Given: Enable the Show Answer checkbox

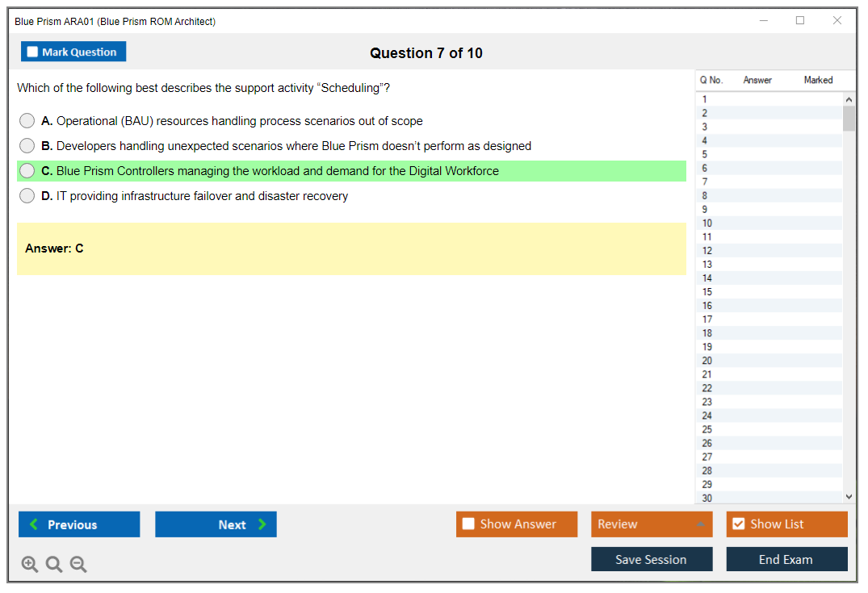Looking at the screenshot, I should [468, 524].
